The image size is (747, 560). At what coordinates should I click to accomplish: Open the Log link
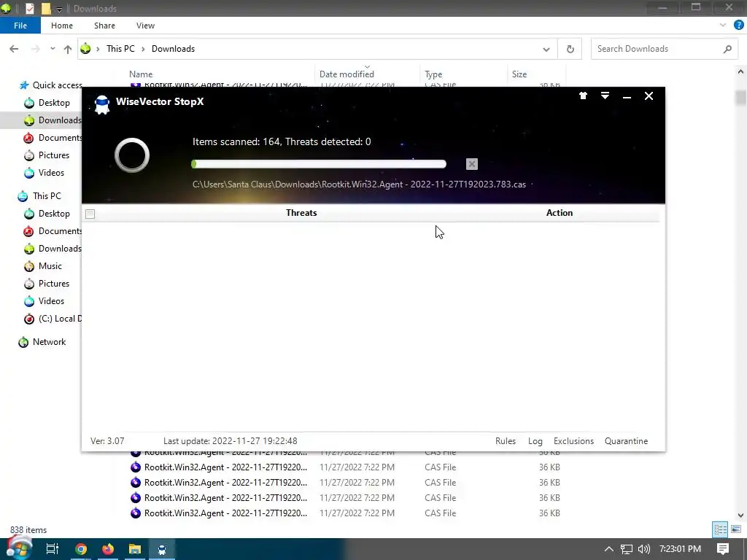coord(535,441)
